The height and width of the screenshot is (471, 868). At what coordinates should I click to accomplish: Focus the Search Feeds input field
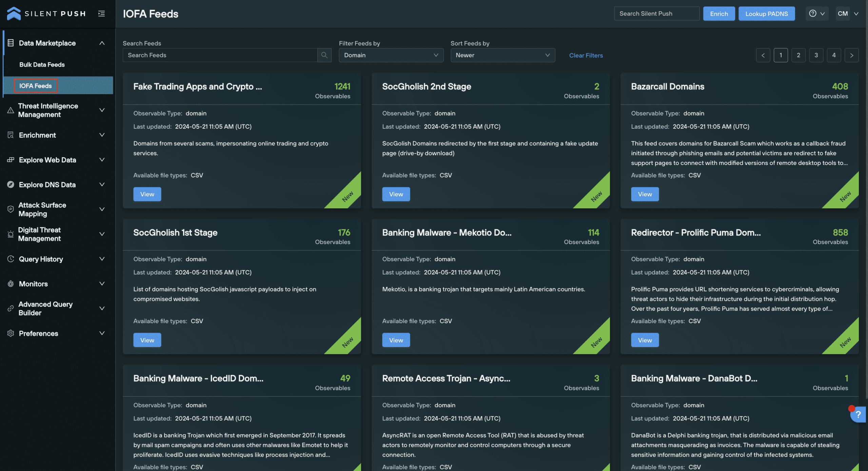[220, 55]
